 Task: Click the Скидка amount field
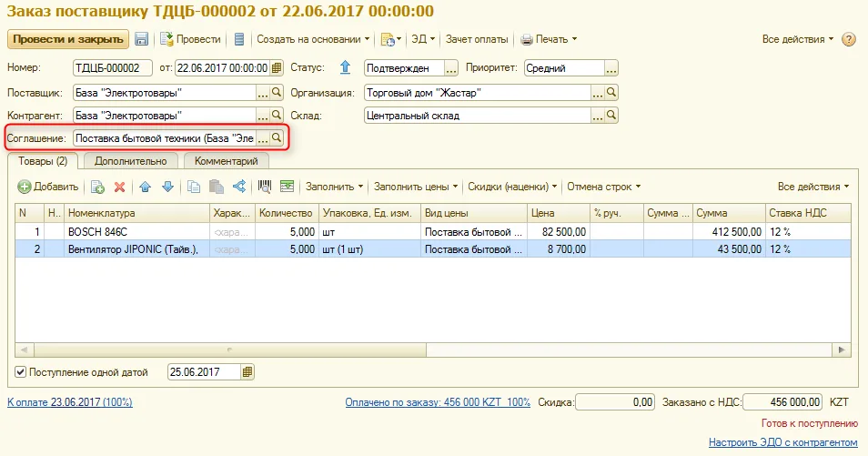[x=615, y=402]
